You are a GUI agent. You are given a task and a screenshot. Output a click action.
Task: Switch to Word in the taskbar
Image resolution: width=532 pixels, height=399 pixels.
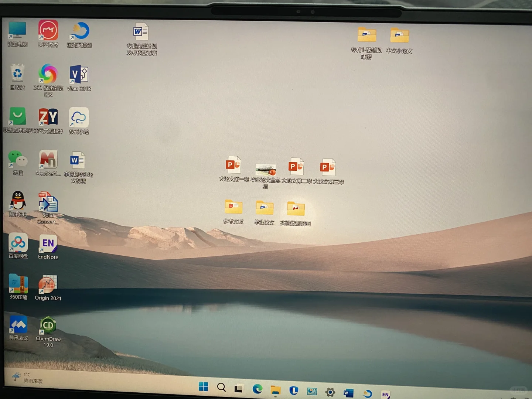pyautogui.click(x=348, y=393)
